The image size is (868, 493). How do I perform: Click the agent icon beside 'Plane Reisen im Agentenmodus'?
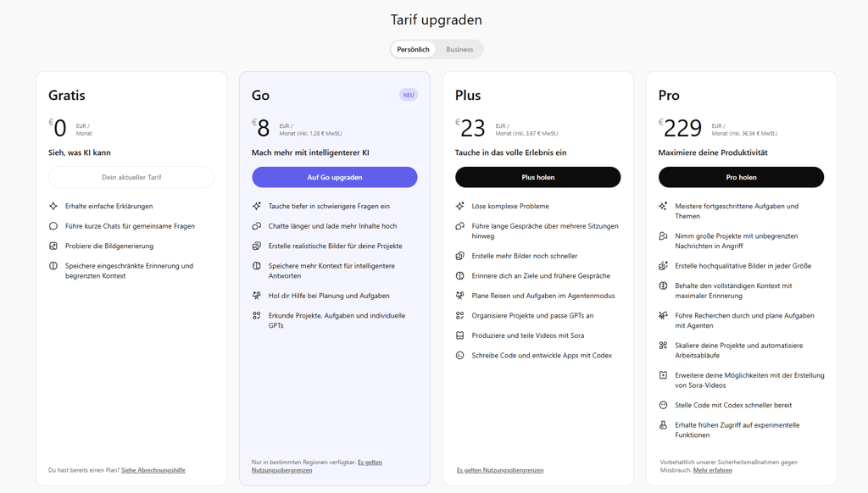461,296
